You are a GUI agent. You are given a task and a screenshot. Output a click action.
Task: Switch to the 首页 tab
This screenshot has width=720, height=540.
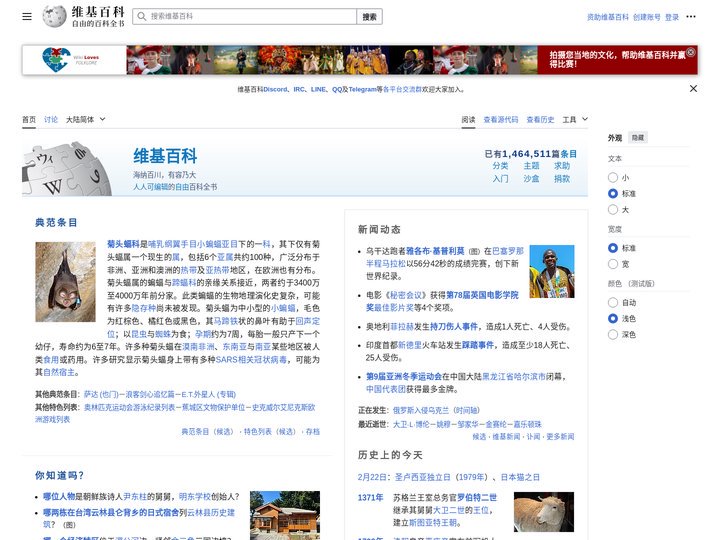[x=29, y=119]
